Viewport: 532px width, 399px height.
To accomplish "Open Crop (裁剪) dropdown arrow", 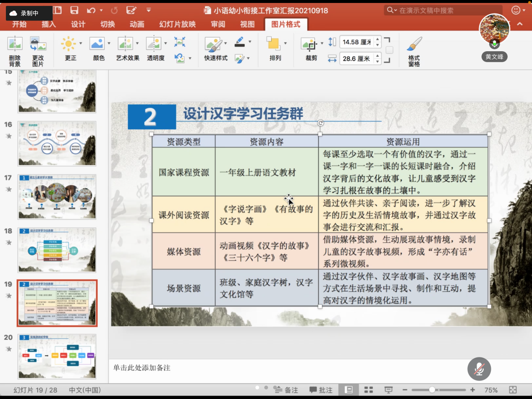I will [322, 43].
